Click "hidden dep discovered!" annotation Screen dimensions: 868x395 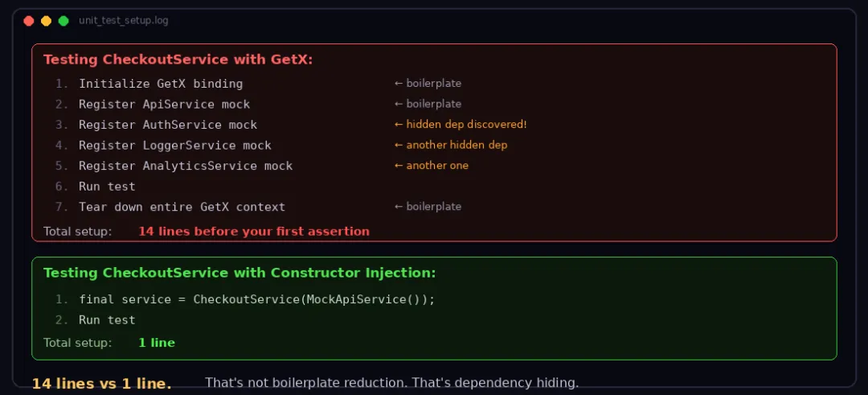(461, 124)
